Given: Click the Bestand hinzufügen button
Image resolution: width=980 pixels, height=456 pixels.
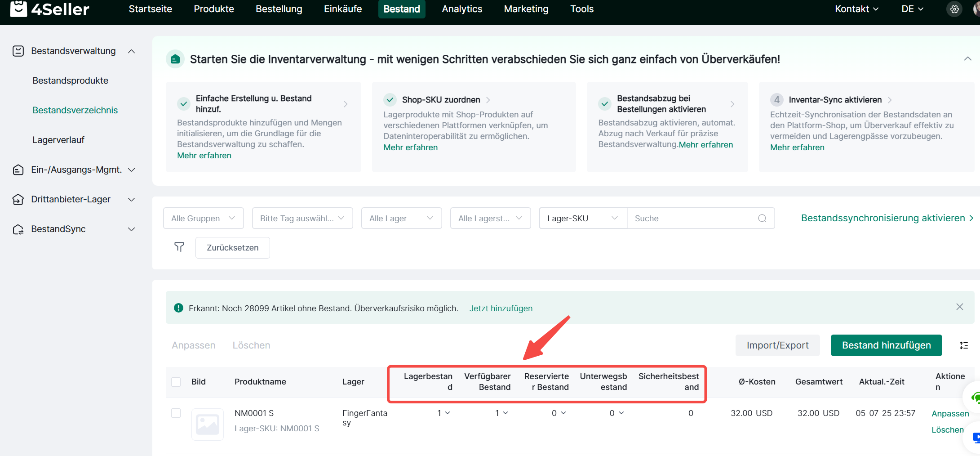Looking at the screenshot, I should pos(886,345).
